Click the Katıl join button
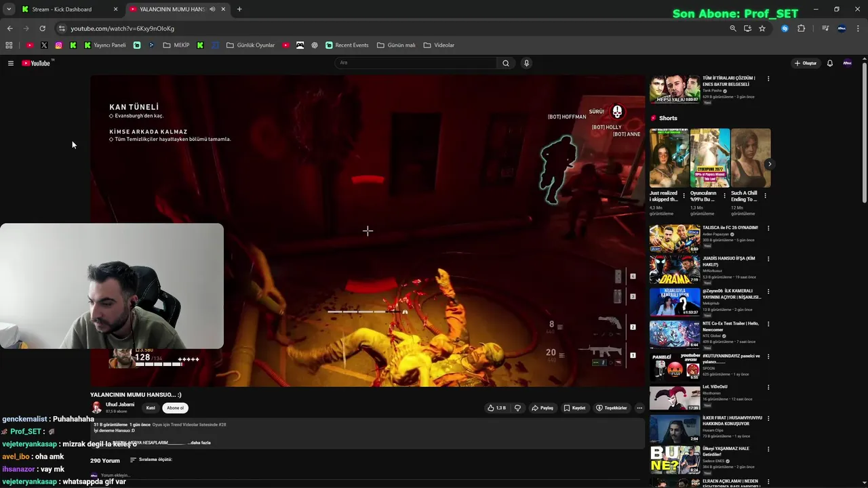The width and height of the screenshot is (868, 488). [x=151, y=408]
